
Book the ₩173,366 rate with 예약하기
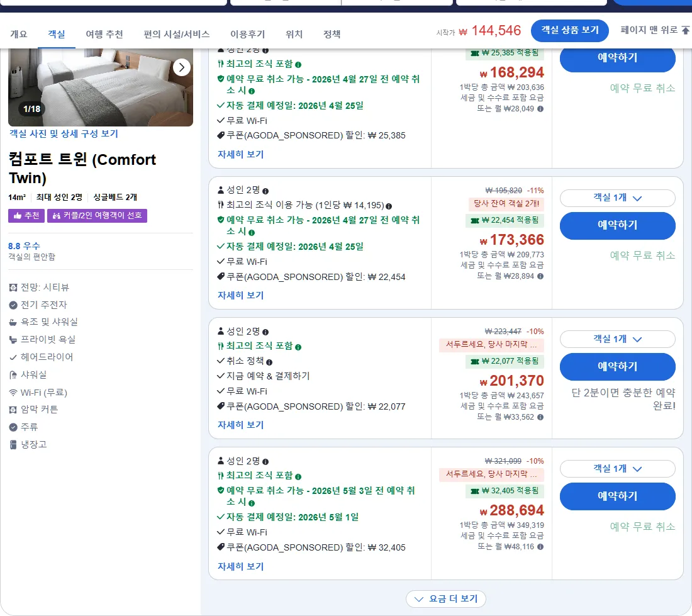(x=617, y=225)
